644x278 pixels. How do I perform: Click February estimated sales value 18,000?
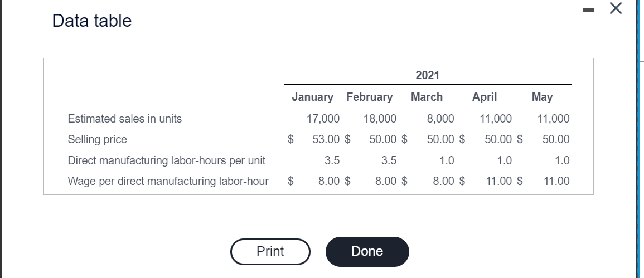(x=380, y=119)
